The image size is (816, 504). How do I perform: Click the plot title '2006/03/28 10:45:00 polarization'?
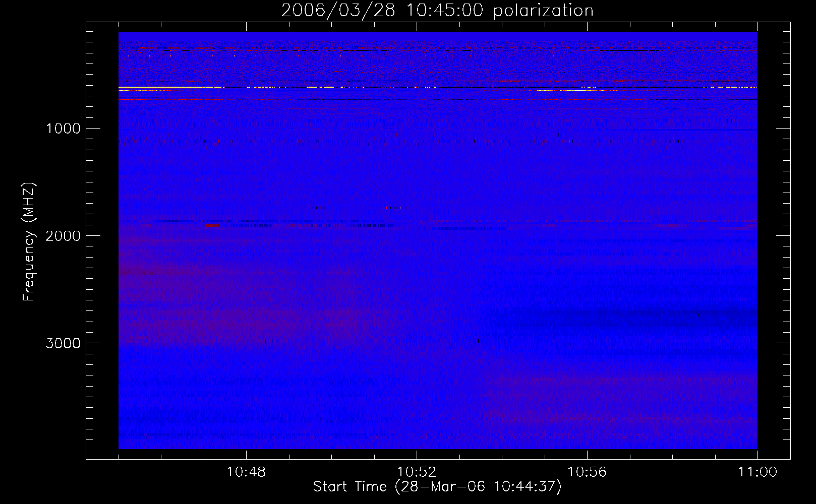[x=437, y=11]
